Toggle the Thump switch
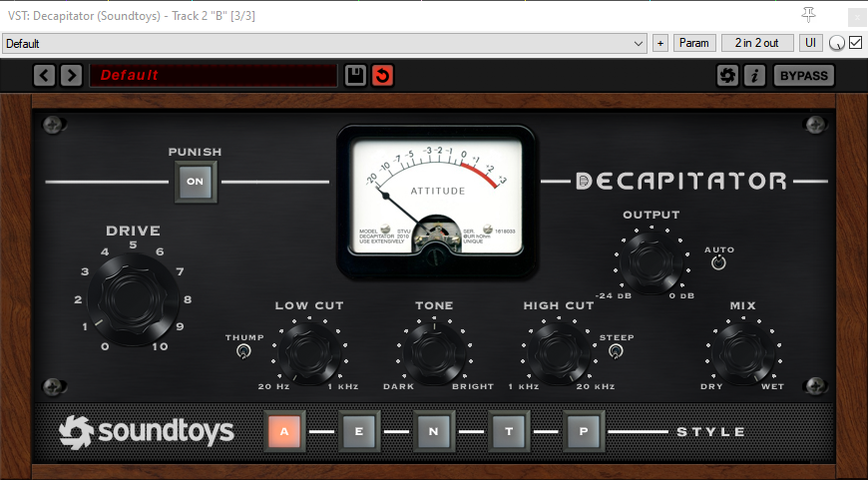This screenshot has height=480, width=868. [x=242, y=351]
